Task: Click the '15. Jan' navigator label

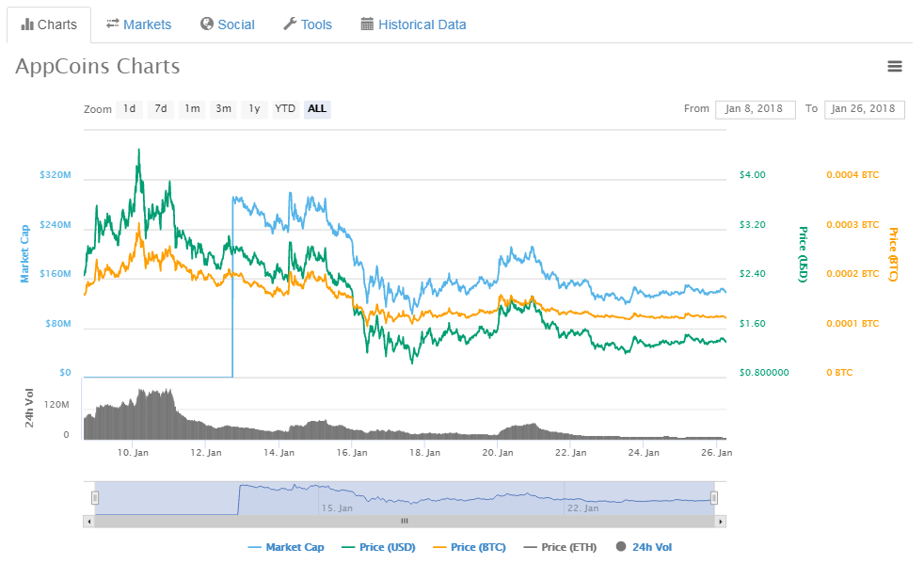Action: [x=337, y=508]
